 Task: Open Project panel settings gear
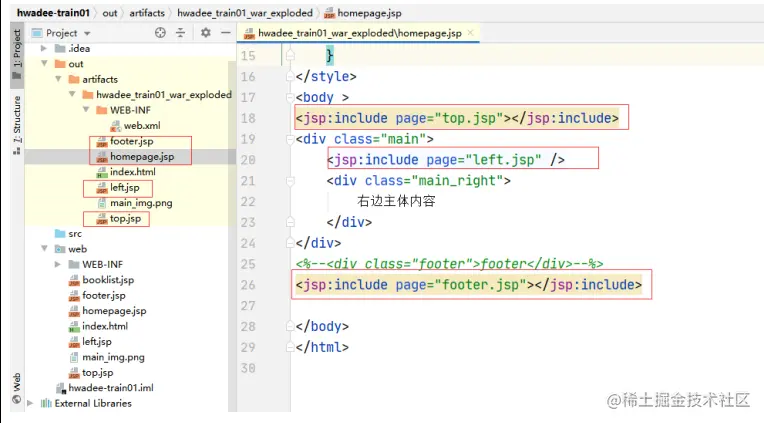point(206,33)
